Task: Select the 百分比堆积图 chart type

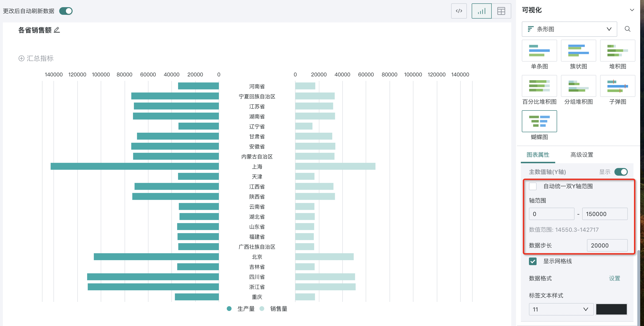Action: pos(539,86)
